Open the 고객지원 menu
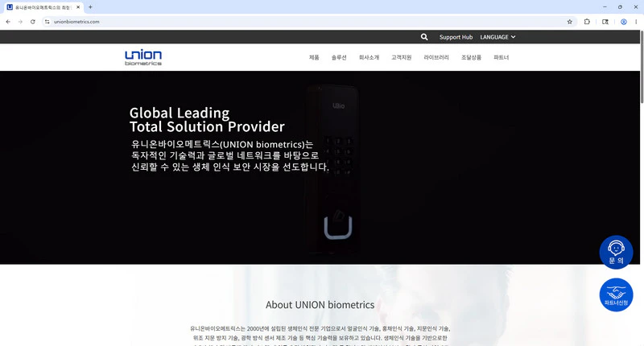 click(401, 57)
